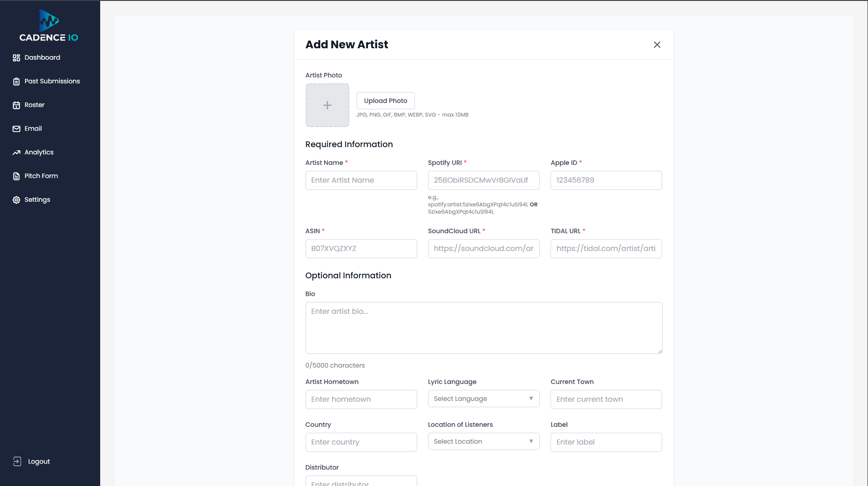
Task: Click the 'Add New Artist' title
Action: tap(347, 45)
